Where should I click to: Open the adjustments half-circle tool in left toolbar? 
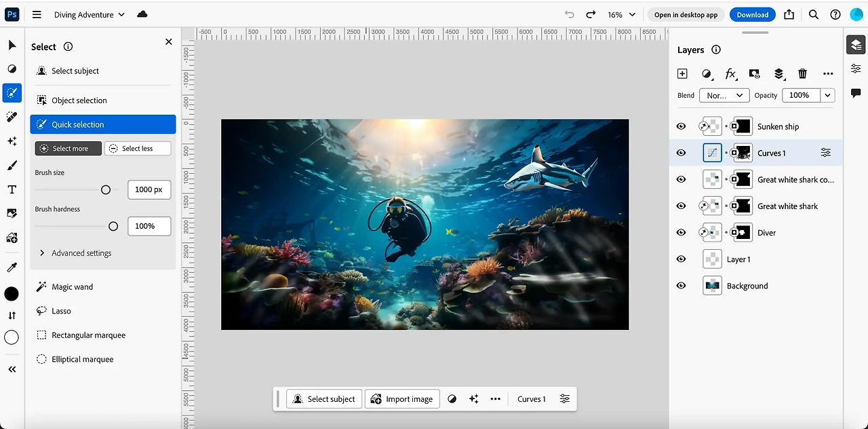point(12,69)
